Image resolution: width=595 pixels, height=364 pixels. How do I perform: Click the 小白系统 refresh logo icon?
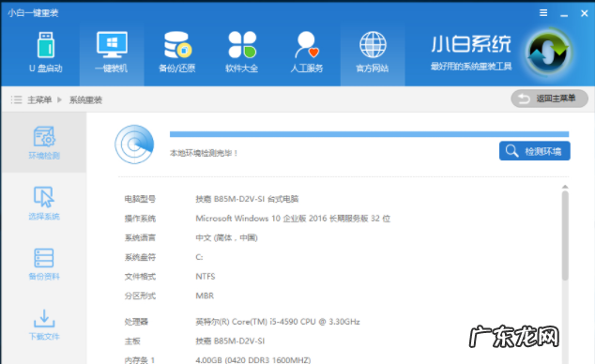click(548, 53)
